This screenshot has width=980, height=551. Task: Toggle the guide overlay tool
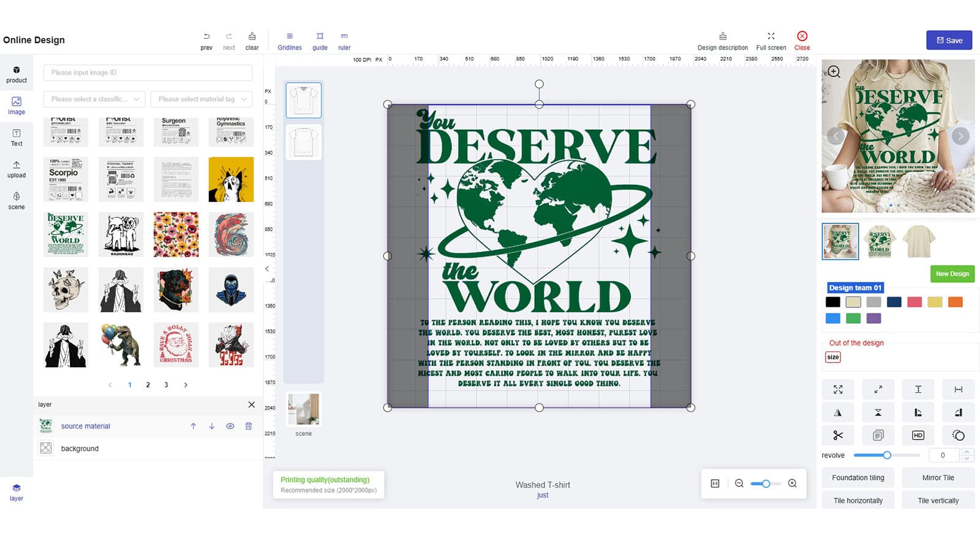(320, 41)
